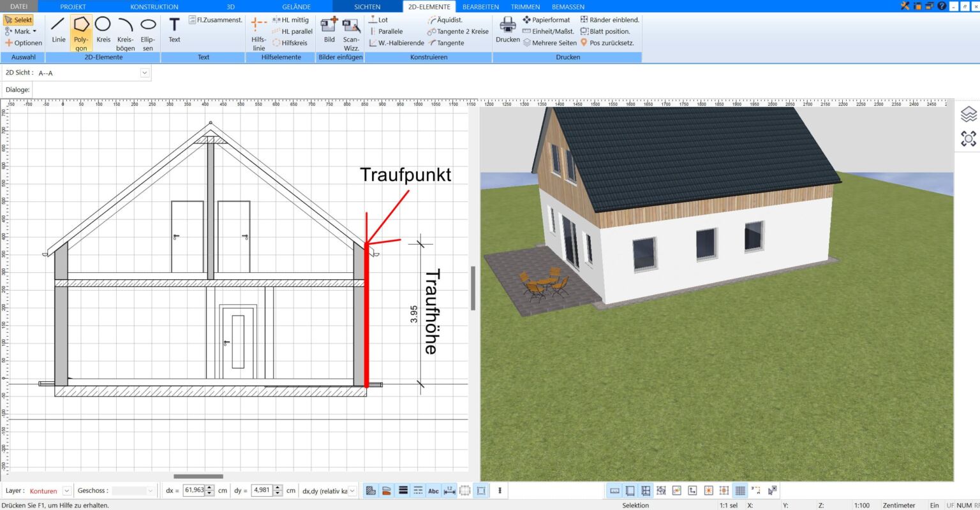This screenshot has width=980, height=510.
Task: Toggle the Selekt selection mode
Action: 19,20
